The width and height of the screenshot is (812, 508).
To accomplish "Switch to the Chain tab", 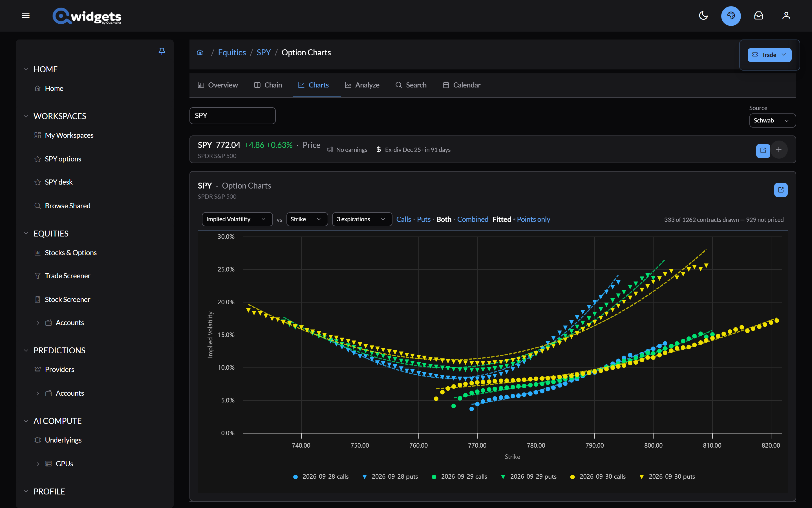I will (x=268, y=85).
